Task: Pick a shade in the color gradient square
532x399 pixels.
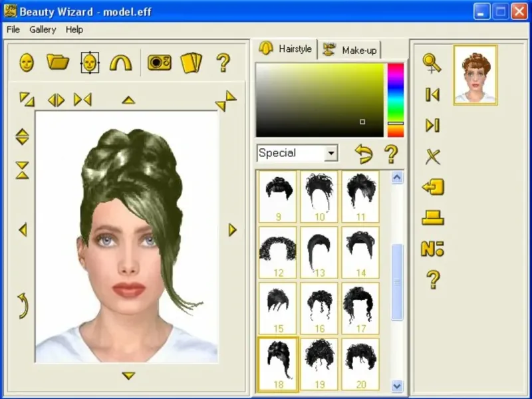Action: (x=320, y=100)
